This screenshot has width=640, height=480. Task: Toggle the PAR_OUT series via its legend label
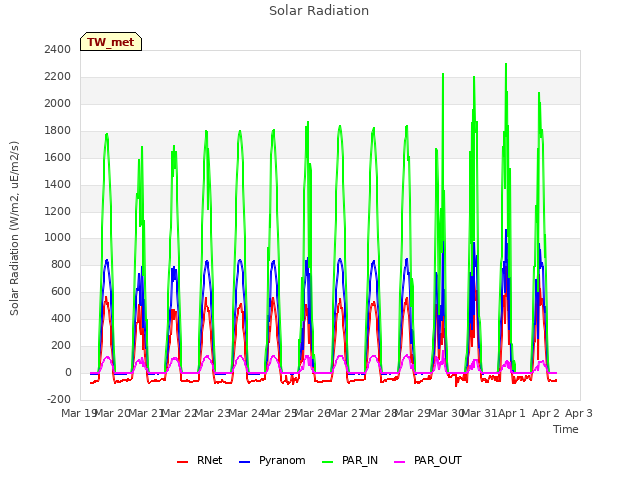point(438,460)
